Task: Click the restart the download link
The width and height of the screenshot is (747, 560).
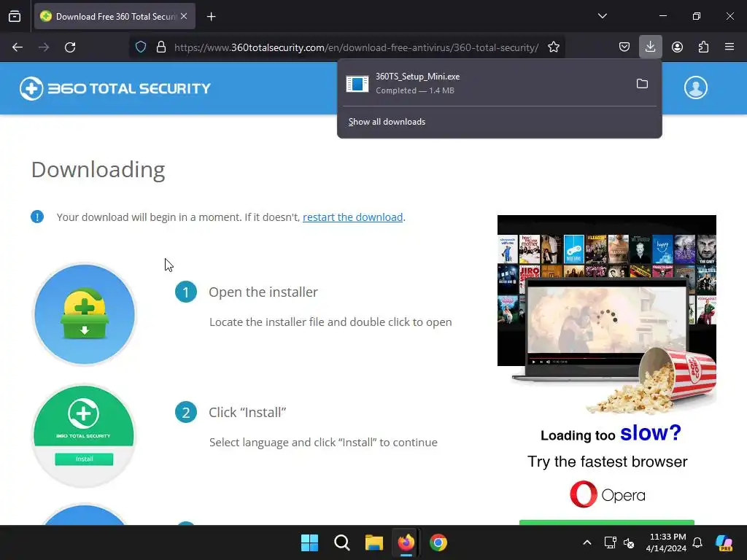Action: 352,217
